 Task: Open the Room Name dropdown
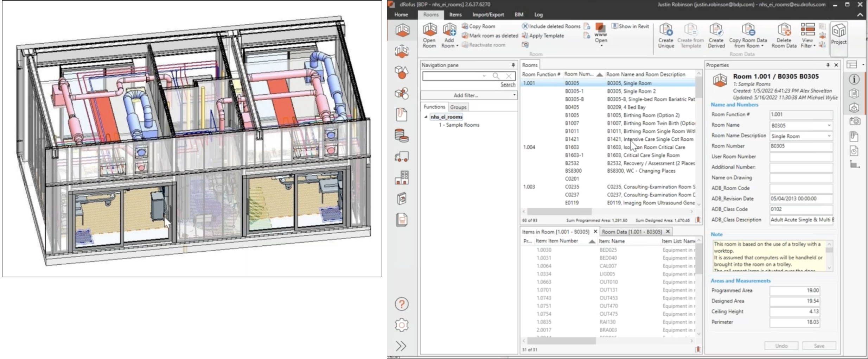tap(829, 125)
